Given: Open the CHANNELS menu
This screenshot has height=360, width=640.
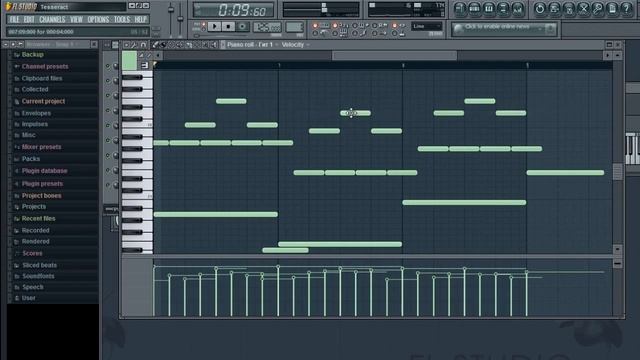Looking at the screenshot, I should click(x=52, y=20).
